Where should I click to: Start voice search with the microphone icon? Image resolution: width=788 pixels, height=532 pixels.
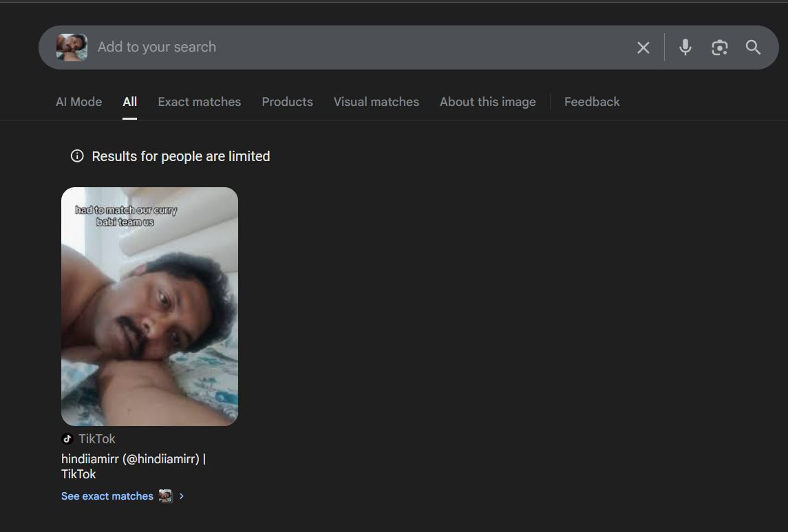[685, 47]
